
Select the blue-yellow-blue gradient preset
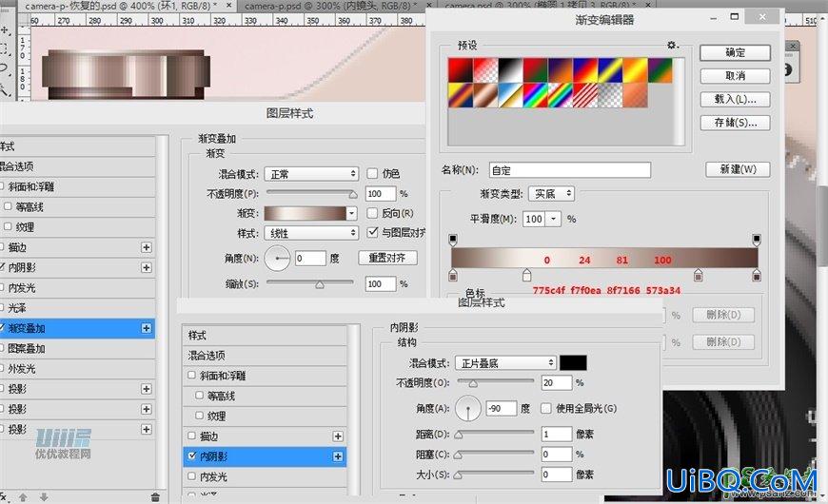point(609,70)
